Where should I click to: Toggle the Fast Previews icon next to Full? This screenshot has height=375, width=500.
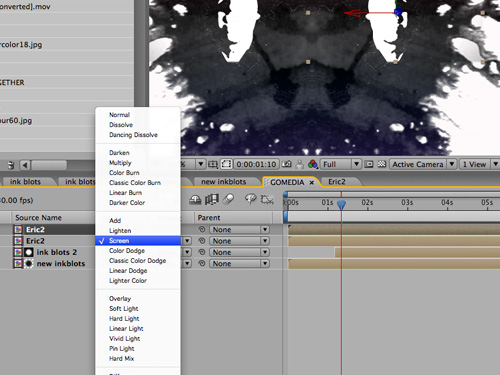[x=369, y=164]
